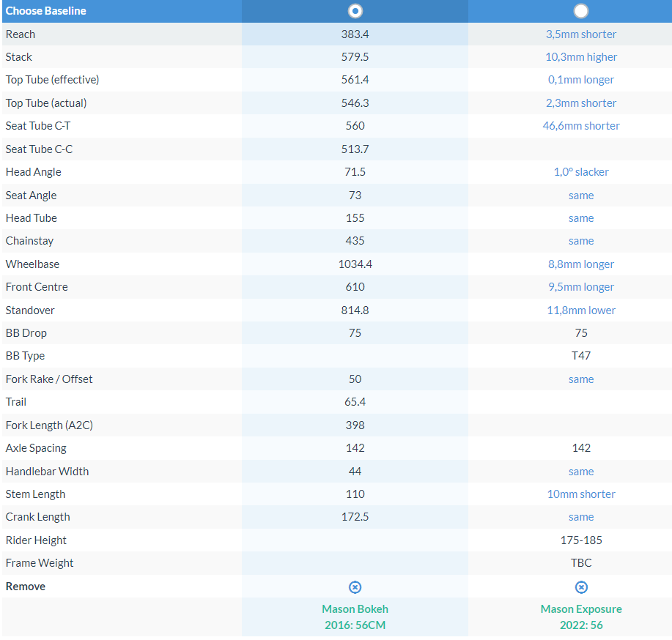
Task: Open the Mason Bokeh 2016: 56CM link
Action: pyautogui.click(x=355, y=617)
